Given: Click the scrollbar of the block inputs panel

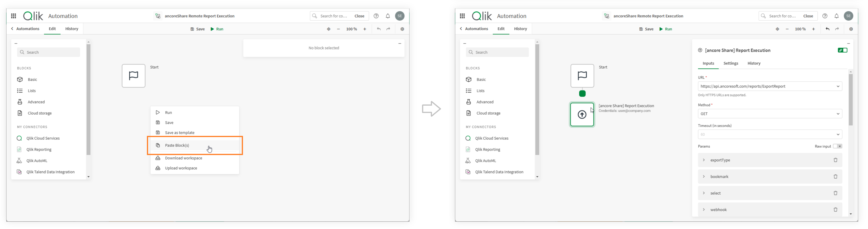Looking at the screenshot, I should [850, 100].
